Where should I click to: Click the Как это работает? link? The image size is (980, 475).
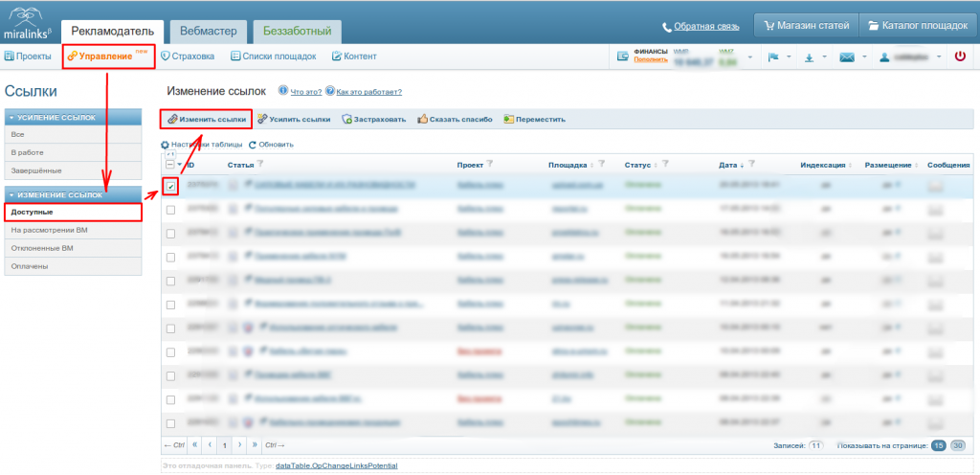368,92
